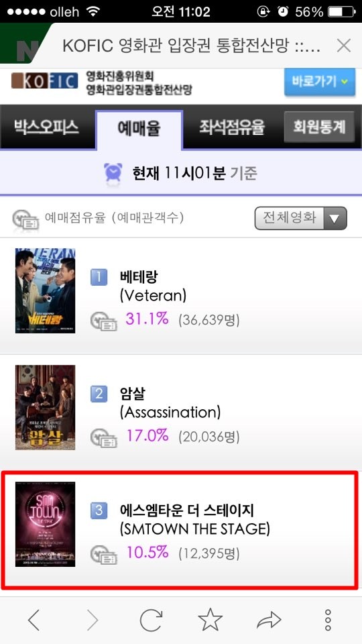The width and height of the screenshot is (362, 644).
Task: Tap the 회원통계 button
Action: pyautogui.click(x=319, y=127)
